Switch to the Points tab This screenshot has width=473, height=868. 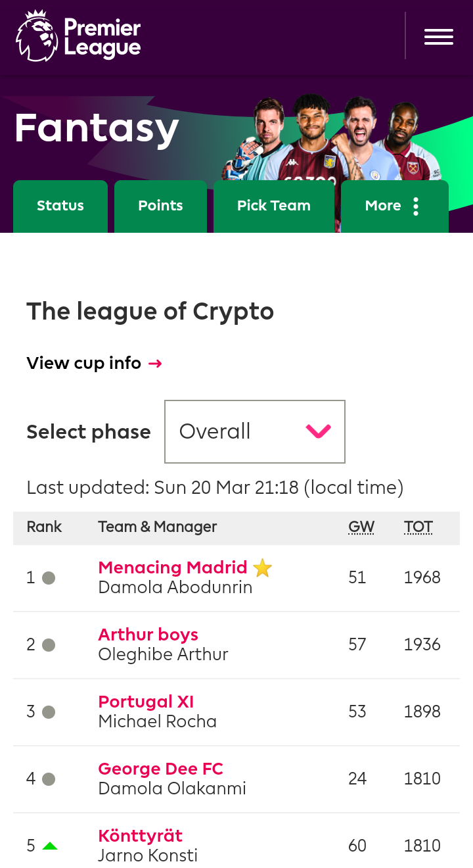(160, 206)
